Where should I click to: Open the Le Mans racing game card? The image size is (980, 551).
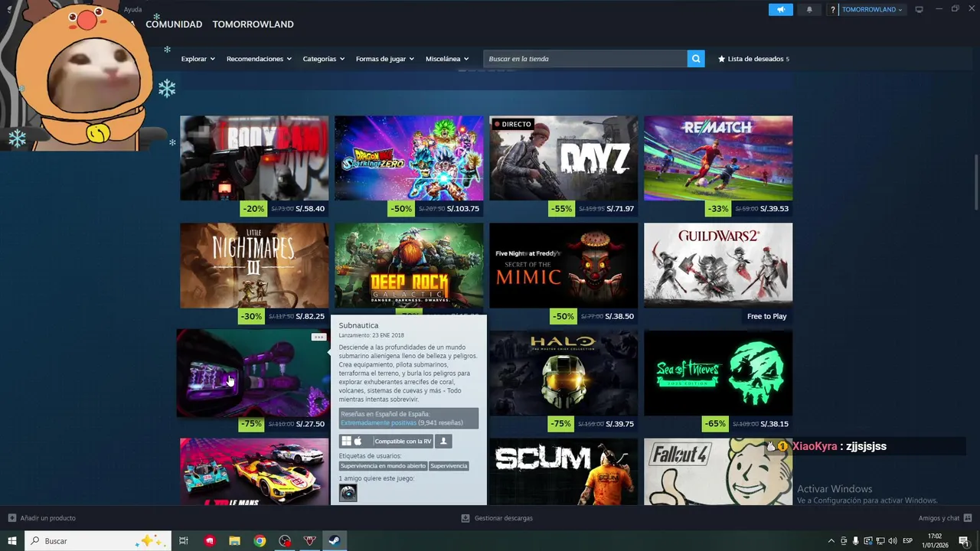point(254,471)
